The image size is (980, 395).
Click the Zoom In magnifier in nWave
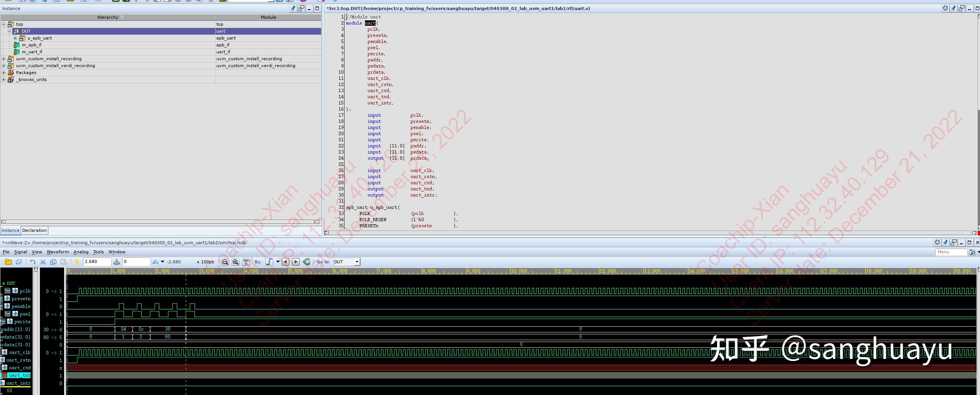[236, 262]
